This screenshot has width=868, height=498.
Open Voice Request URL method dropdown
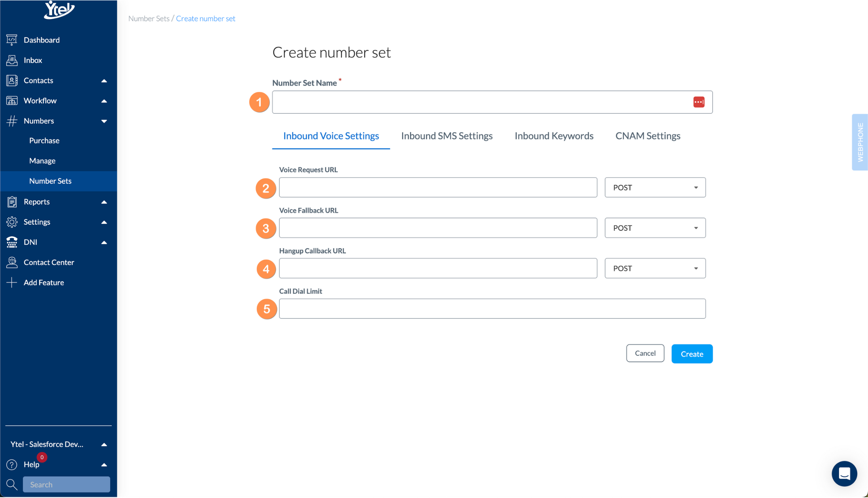pos(655,188)
